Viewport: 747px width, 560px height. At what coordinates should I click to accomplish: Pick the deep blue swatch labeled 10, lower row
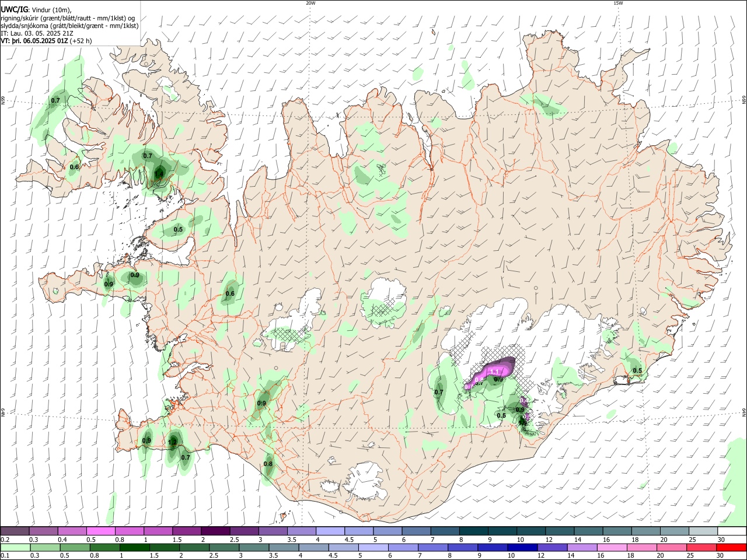(522, 547)
